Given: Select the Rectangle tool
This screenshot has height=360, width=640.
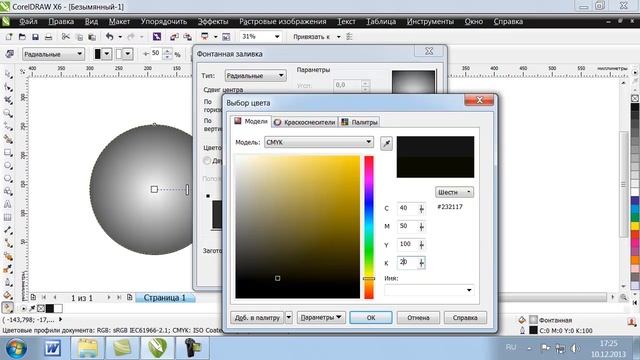Looking at the screenshot, I should point(8,152).
